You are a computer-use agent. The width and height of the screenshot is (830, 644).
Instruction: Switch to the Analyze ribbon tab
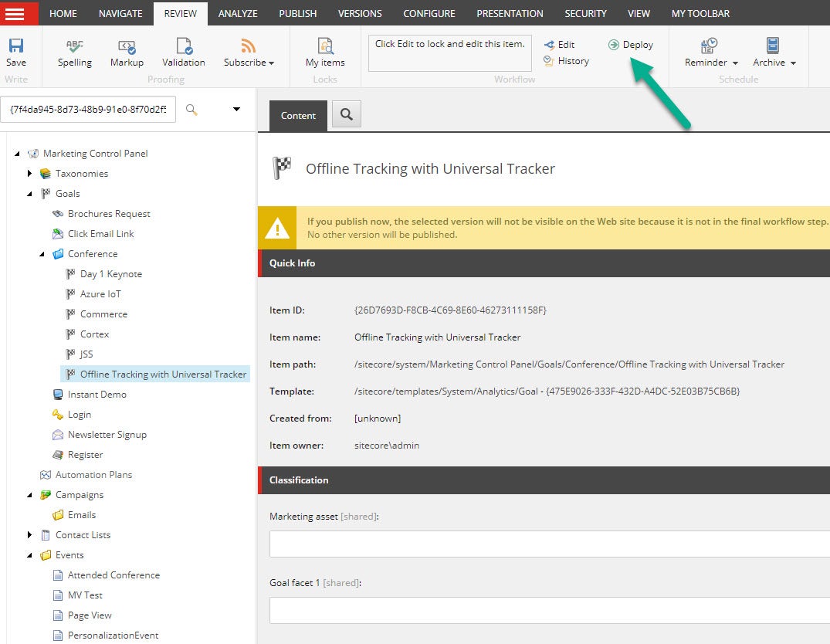pos(238,13)
